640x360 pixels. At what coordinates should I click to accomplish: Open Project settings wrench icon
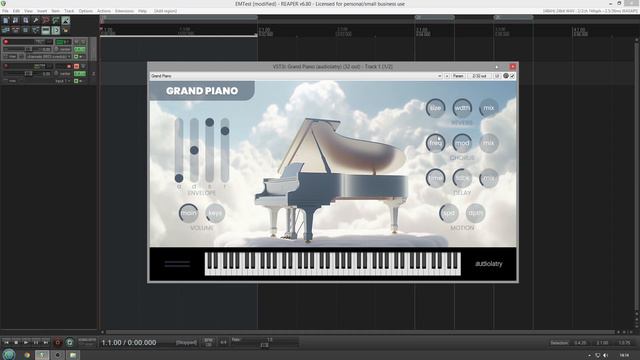(x=36, y=20)
